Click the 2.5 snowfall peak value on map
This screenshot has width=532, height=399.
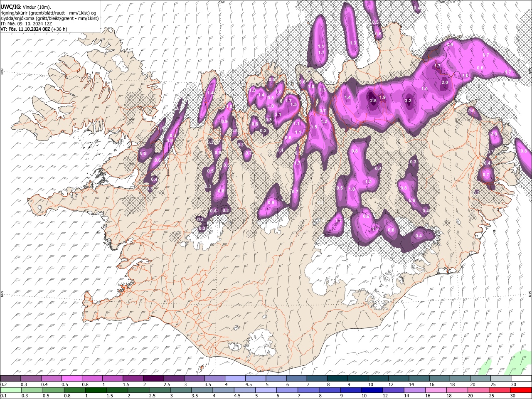[x=373, y=101]
